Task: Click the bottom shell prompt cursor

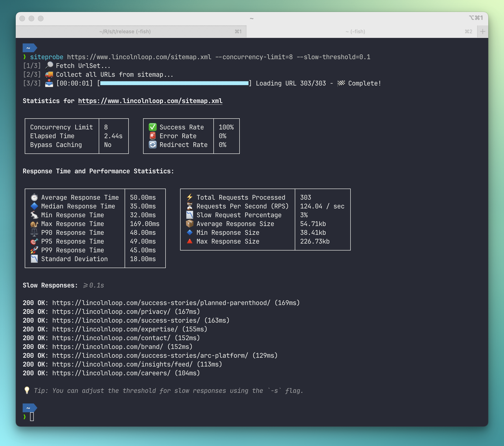Action: 32,417
